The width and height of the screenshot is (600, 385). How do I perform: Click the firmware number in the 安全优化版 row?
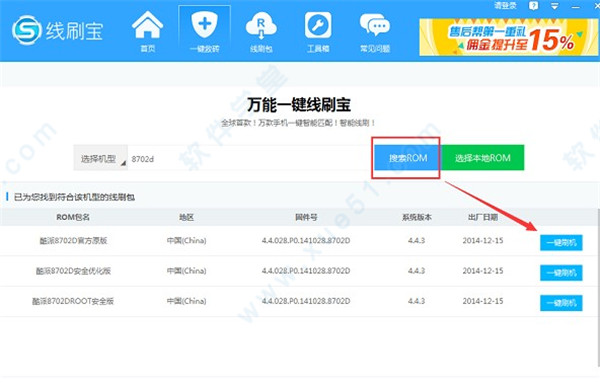pos(306,271)
